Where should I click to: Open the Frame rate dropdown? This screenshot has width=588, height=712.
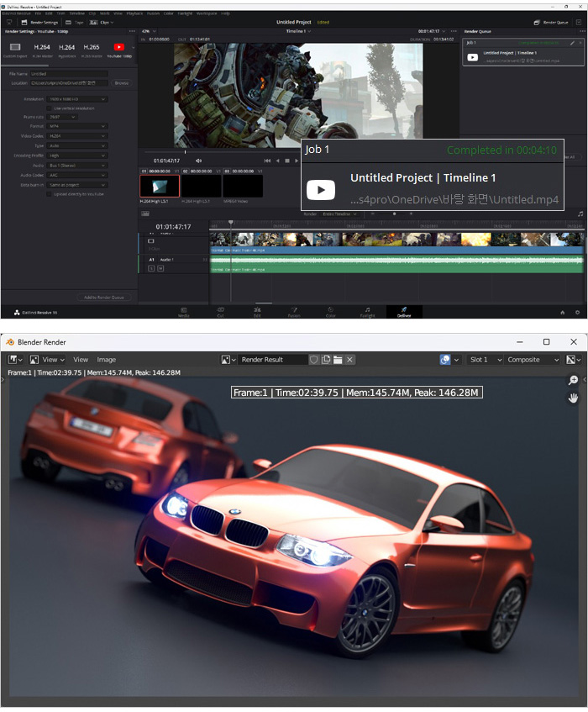click(x=63, y=117)
